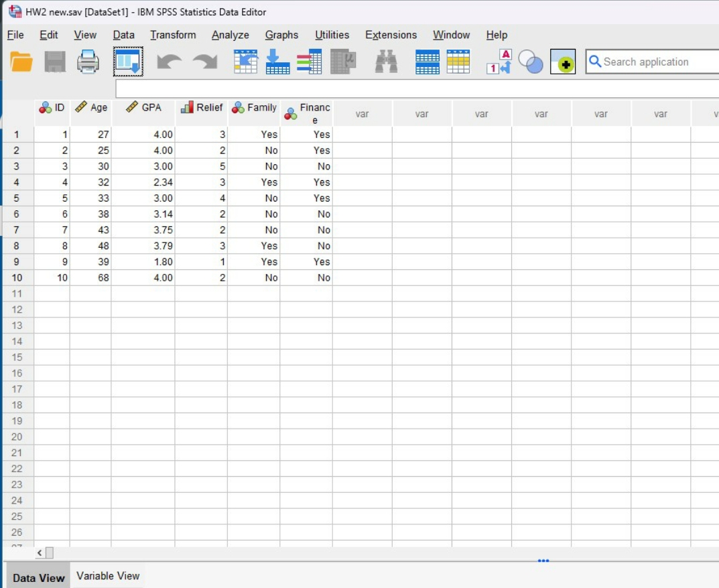Screen dimensions: 719x588
Task: Open the Help menu
Action: click(x=497, y=35)
